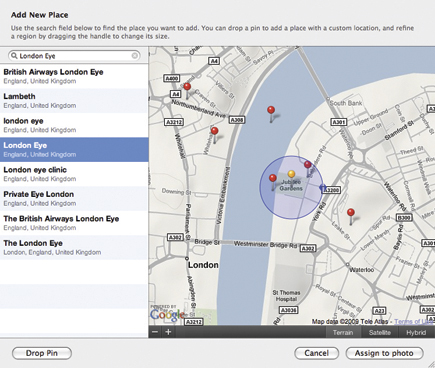This screenshot has height=368, width=435.
Task: Select the Lambeth search result
Action: click(74, 101)
